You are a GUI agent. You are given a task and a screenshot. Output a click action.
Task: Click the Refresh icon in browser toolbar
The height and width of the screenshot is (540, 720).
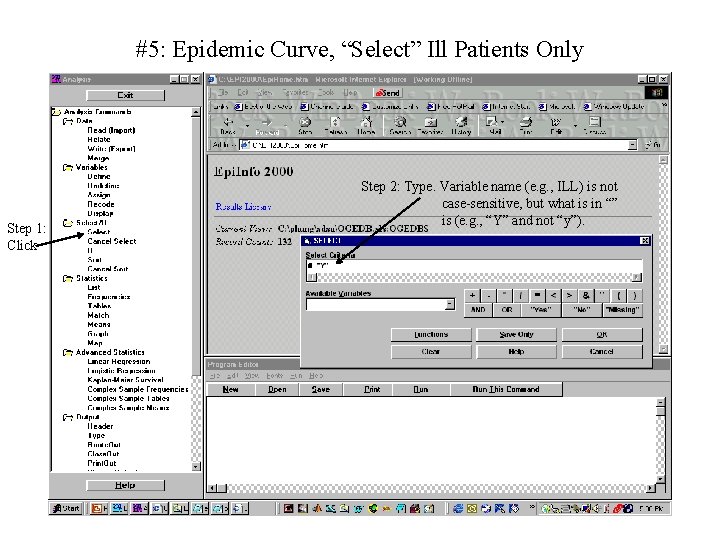click(x=336, y=125)
